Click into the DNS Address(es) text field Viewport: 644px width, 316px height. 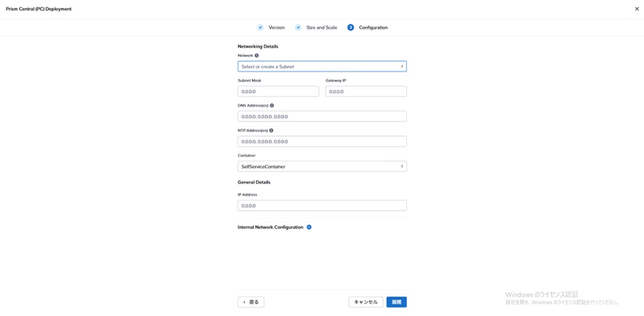[322, 116]
